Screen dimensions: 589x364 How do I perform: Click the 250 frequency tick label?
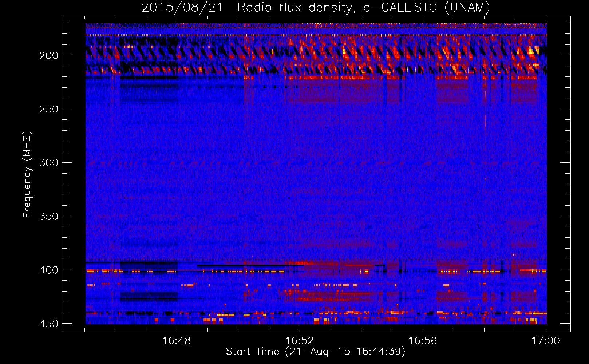[49, 109]
